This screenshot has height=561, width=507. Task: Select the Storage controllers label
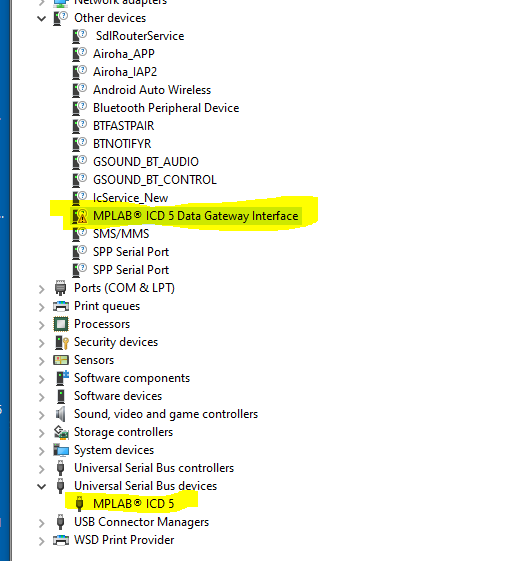pos(123,432)
